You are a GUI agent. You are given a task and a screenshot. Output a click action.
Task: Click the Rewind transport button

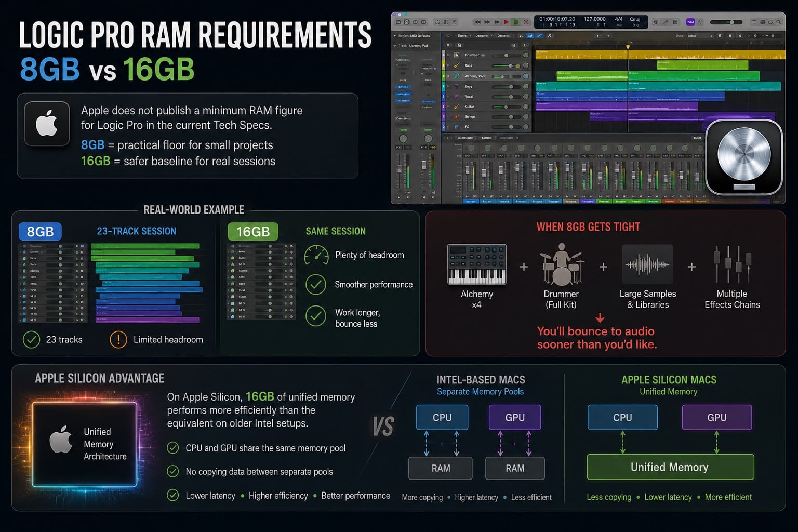[478, 22]
